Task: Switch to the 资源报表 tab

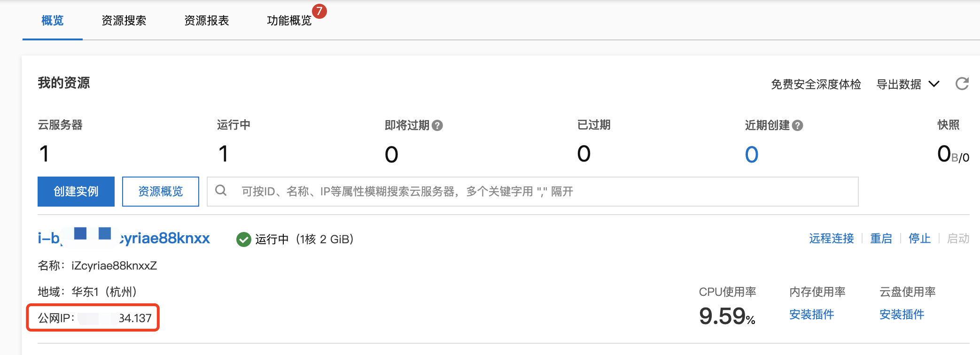Action: coord(207,20)
